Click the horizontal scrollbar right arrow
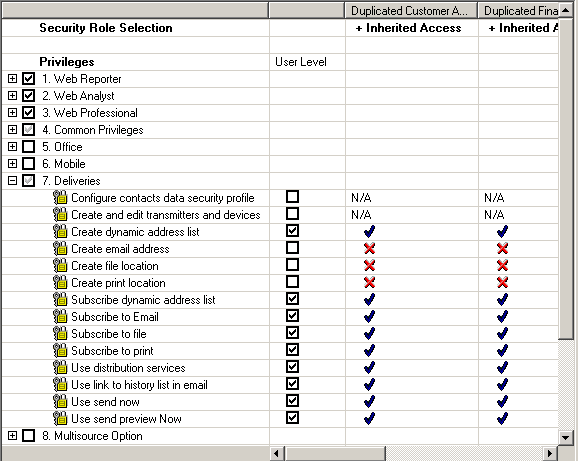Viewport: 578px width, 461px height. click(x=550, y=453)
